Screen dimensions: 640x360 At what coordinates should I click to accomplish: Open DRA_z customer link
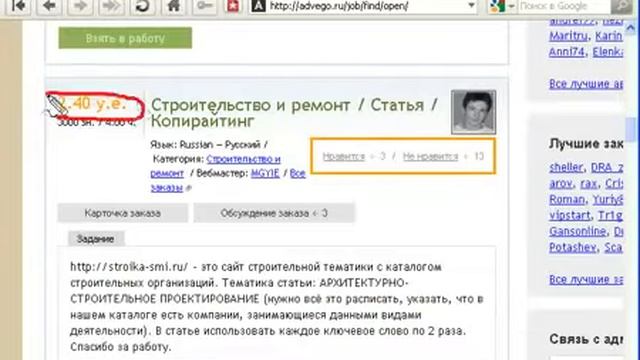[x=607, y=167]
